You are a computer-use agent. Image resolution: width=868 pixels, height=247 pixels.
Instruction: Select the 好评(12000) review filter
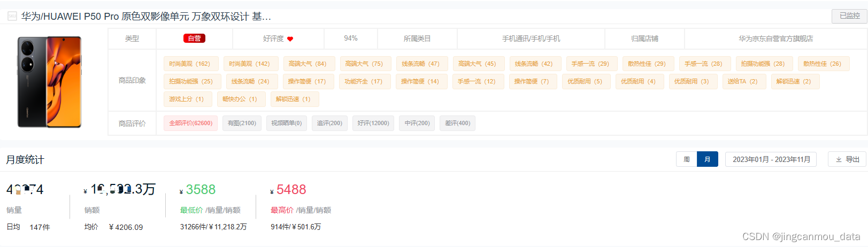coord(373,123)
